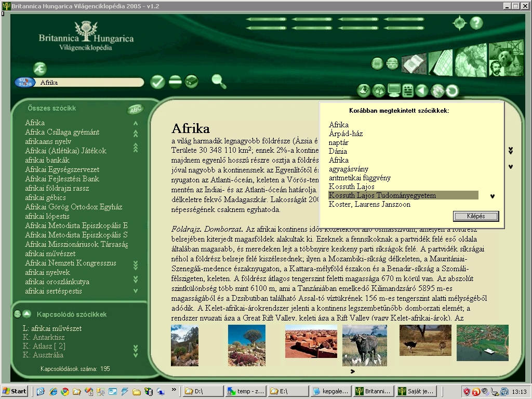Screen dimensions: 532x399
Task: Select the afrikai gébics entry
Action: [x=46, y=197]
